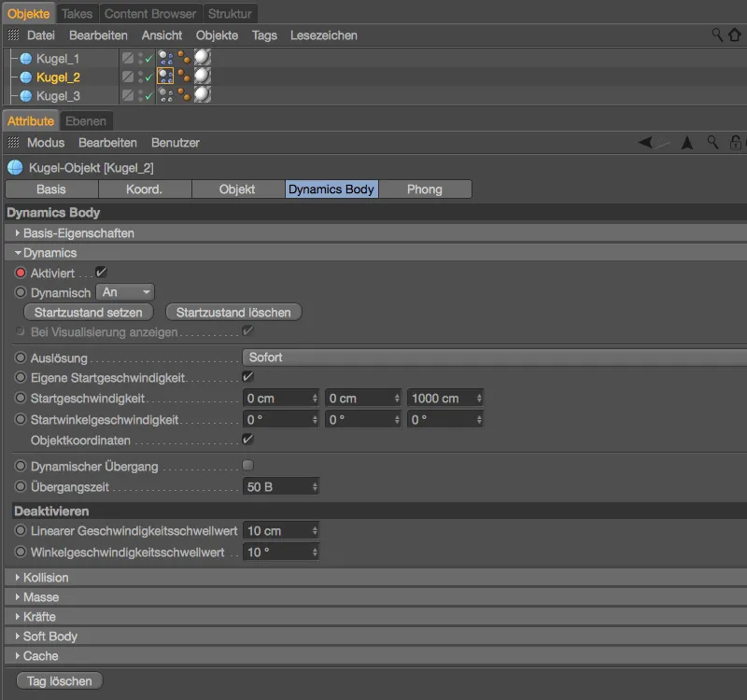Enable the Dynamischer Übergang checkbox
The height and width of the screenshot is (700, 747).
coord(247,465)
